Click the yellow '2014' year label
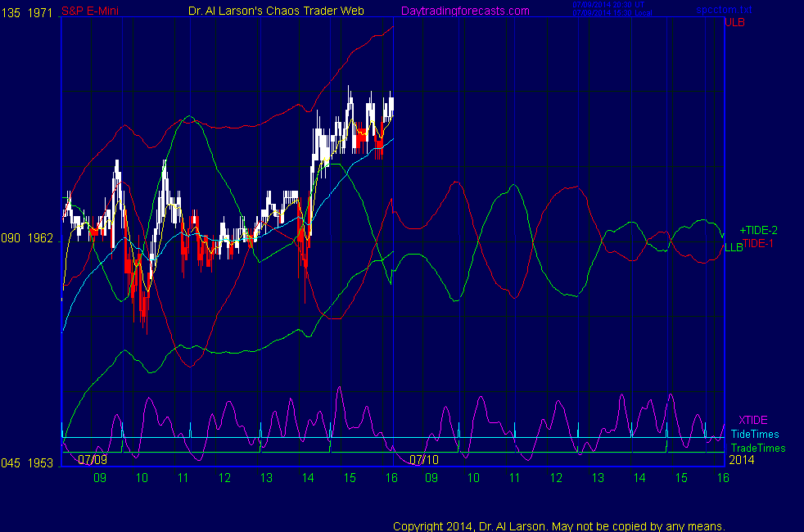This screenshot has height=532, width=804. [742, 460]
